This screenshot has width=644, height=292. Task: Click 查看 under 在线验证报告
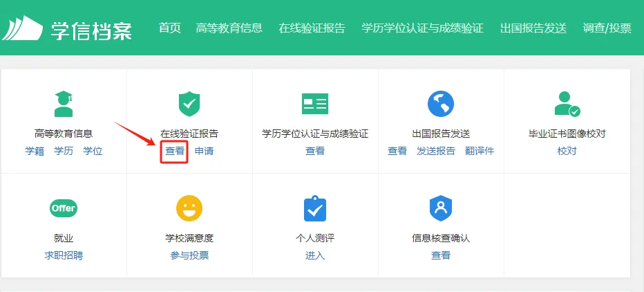pyautogui.click(x=175, y=151)
